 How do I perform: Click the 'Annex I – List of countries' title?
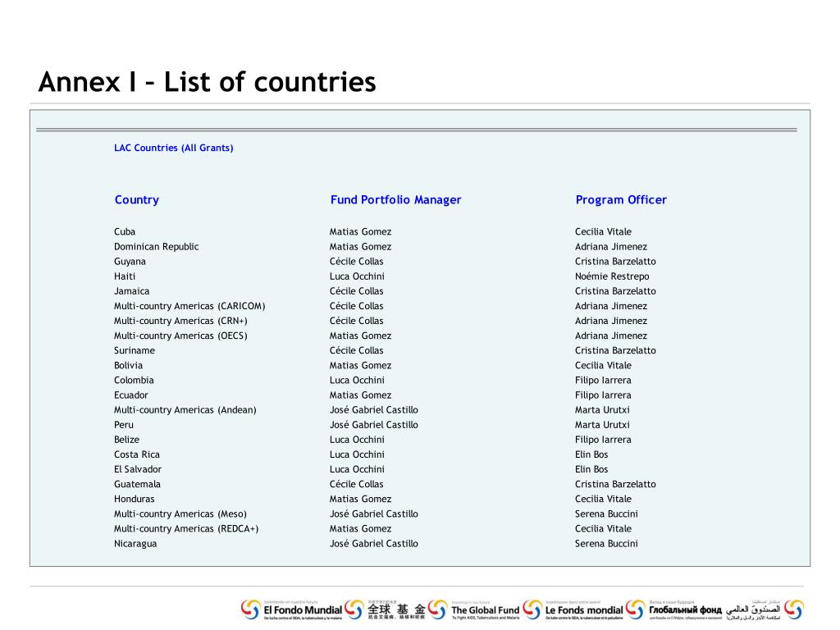pos(208,82)
